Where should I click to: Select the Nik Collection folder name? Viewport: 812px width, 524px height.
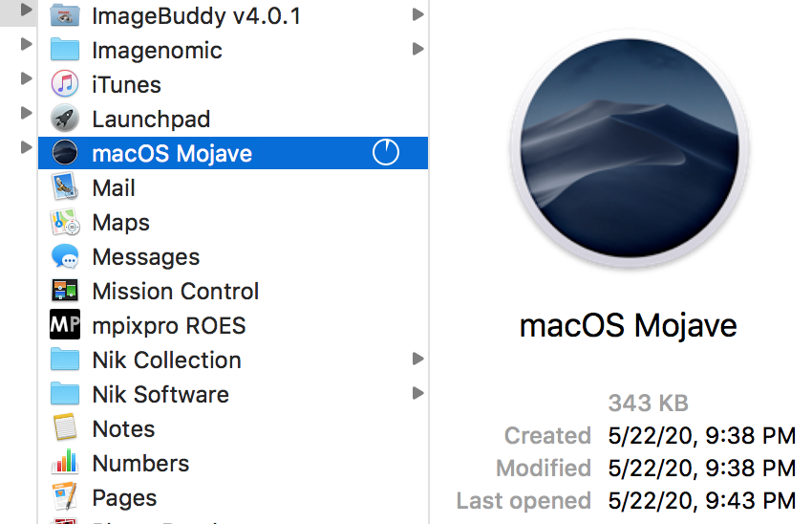click(x=167, y=360)
